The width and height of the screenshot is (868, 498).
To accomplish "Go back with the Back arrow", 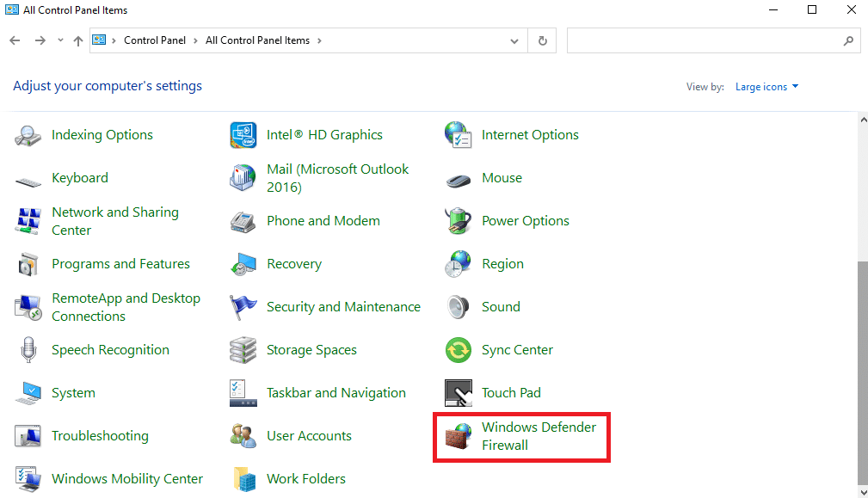I will tap(15, 40).
